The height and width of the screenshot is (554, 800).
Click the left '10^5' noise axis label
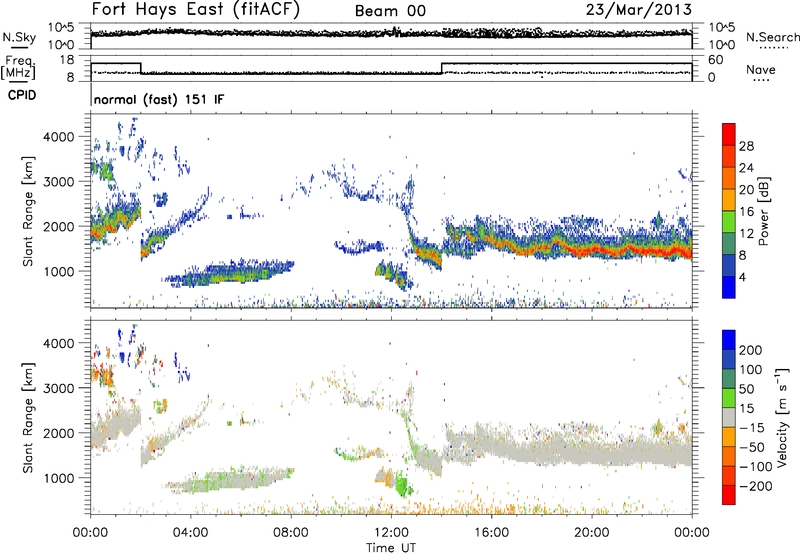(x=61, y=28)
